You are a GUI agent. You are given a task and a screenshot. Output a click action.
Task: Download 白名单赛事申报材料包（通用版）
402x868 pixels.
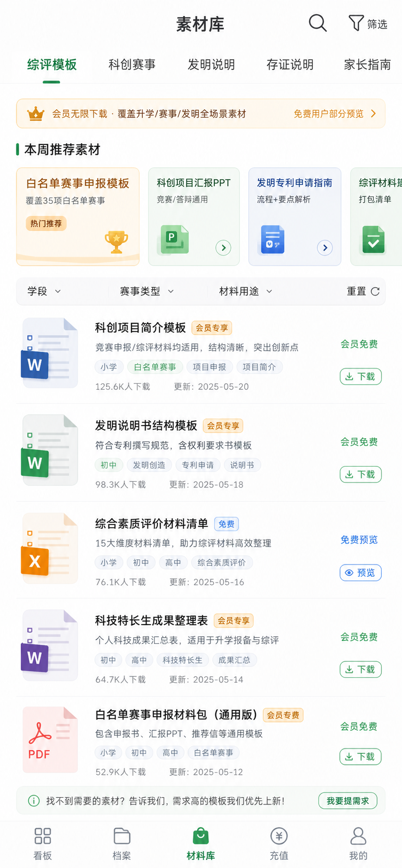pyautogui.click(x=361, y=756)
